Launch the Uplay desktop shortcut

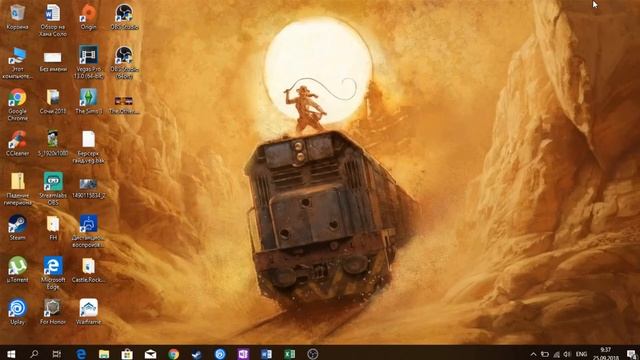click(17, 311)
